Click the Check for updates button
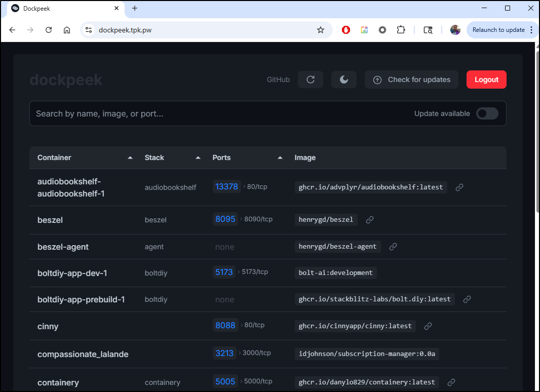 tap(411, 80)
